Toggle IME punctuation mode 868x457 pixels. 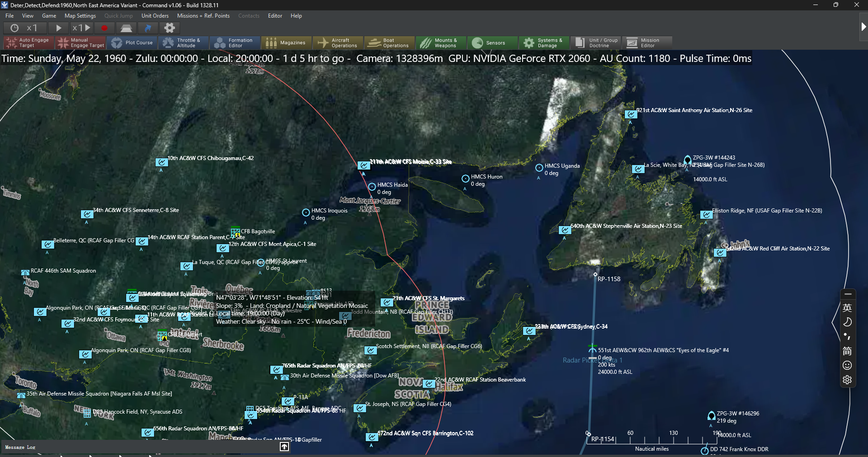point(847,336)
